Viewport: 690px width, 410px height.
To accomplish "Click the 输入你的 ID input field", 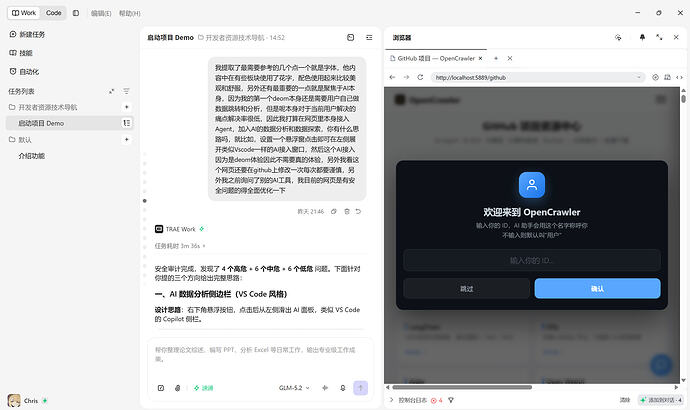I will [532, 260].
